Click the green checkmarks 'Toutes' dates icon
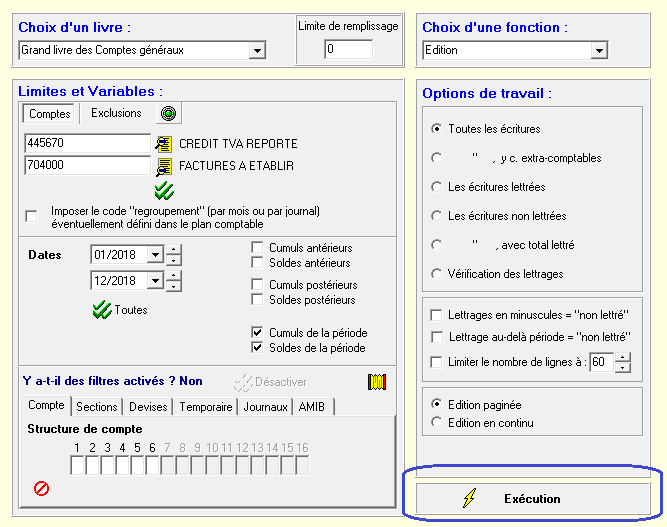667x527 pixels. tap(101, 310)
